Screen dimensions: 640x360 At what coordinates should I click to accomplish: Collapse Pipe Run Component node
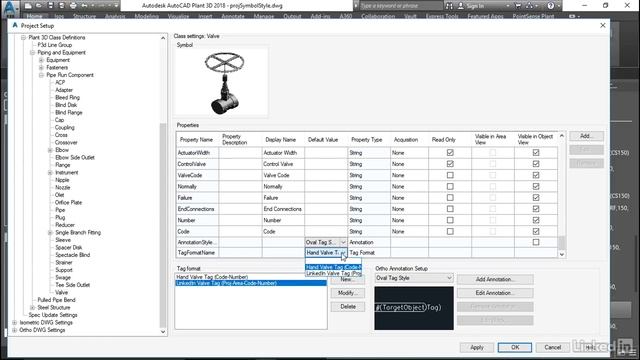coord(41,75)
